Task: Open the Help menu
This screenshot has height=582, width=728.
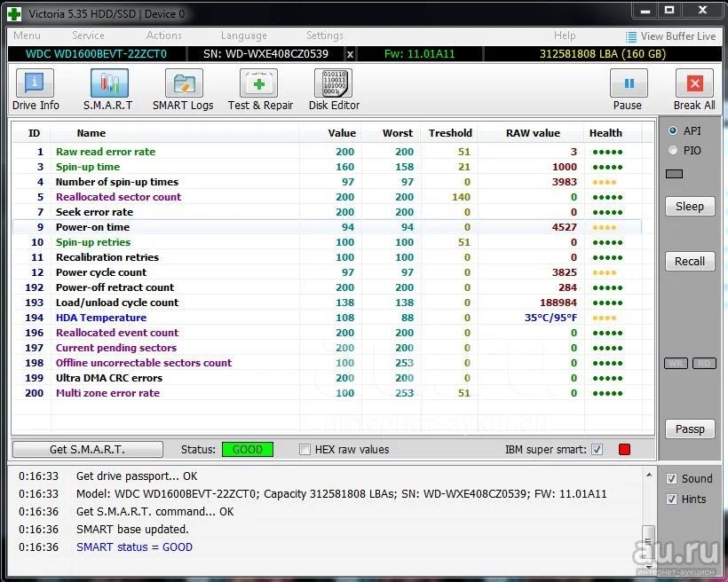Action: click(565, 35)
